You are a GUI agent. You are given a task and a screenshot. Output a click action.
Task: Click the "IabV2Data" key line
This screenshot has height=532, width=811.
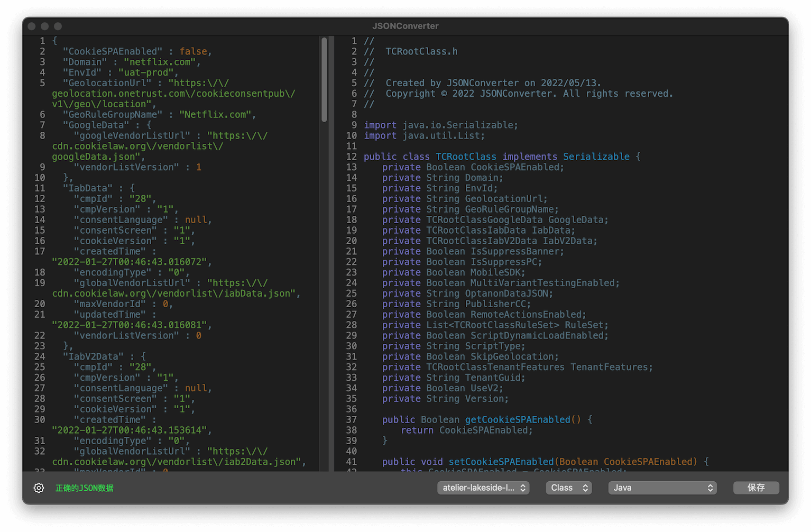point(105,356)
